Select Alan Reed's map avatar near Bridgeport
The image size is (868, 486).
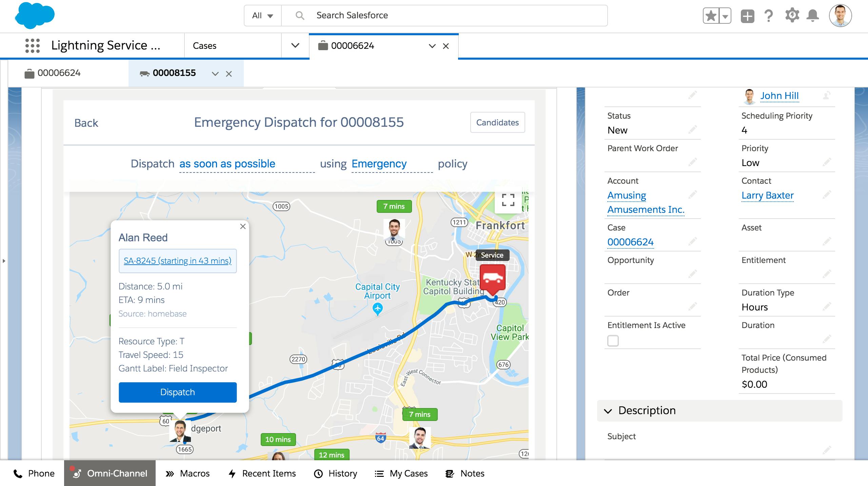180,431
